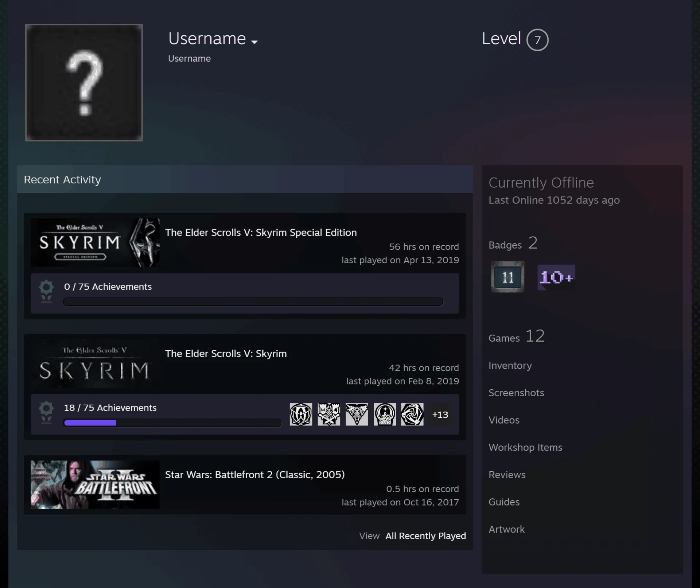Select the second Skyrim achievement icon
This screenshot has width=700, height=588.
point(329,414)
